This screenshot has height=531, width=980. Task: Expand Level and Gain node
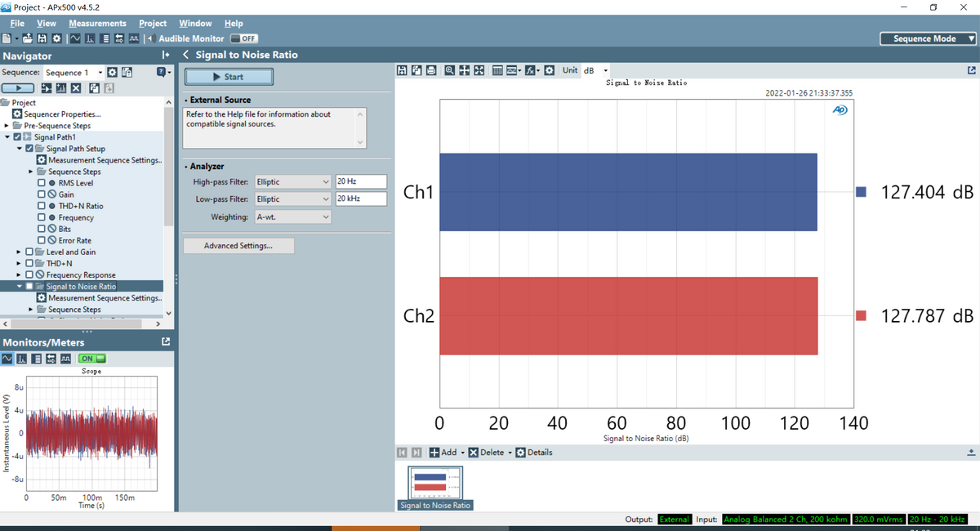(x=19, y=252)
